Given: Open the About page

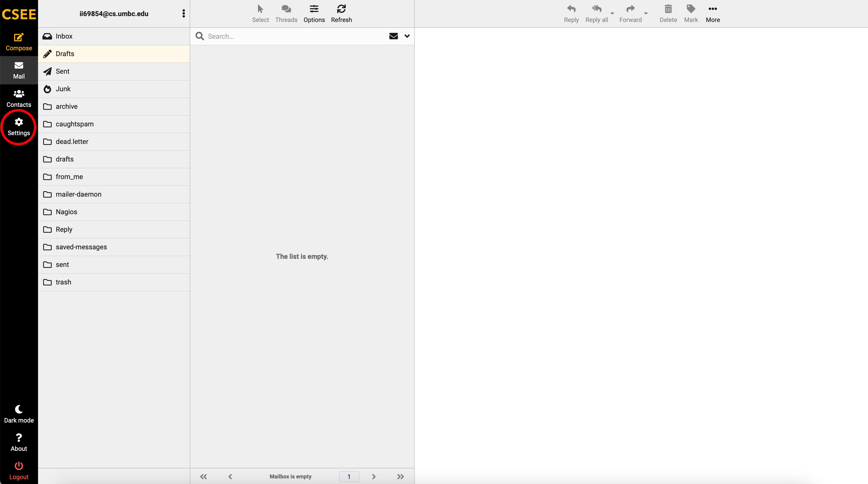Looking at the screenshot, I should [19, 443].
